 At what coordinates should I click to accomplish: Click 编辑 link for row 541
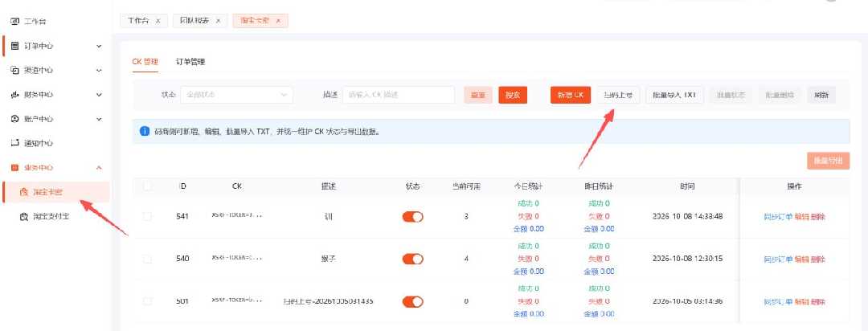pos(801,216)
